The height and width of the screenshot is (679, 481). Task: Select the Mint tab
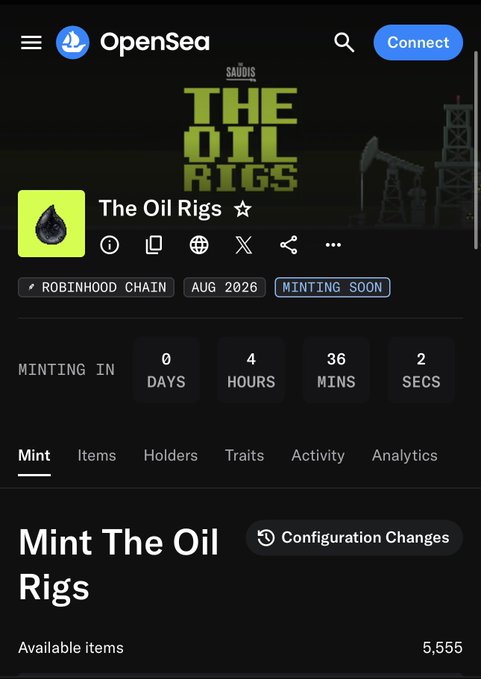[34, 456]
